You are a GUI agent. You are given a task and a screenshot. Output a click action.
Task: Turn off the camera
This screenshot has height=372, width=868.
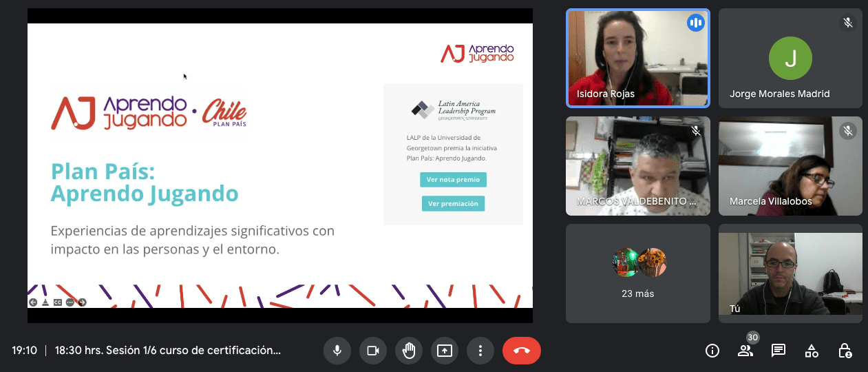[373, 351]
